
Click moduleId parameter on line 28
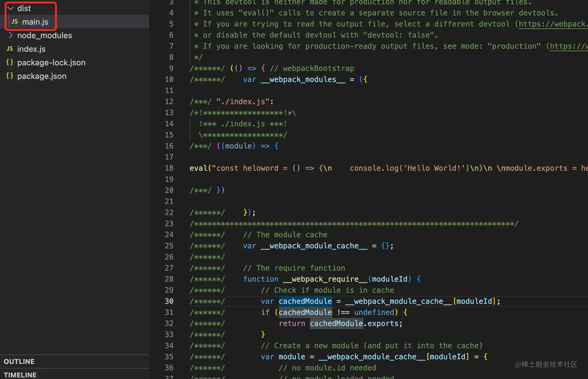(x=390, y=279)
